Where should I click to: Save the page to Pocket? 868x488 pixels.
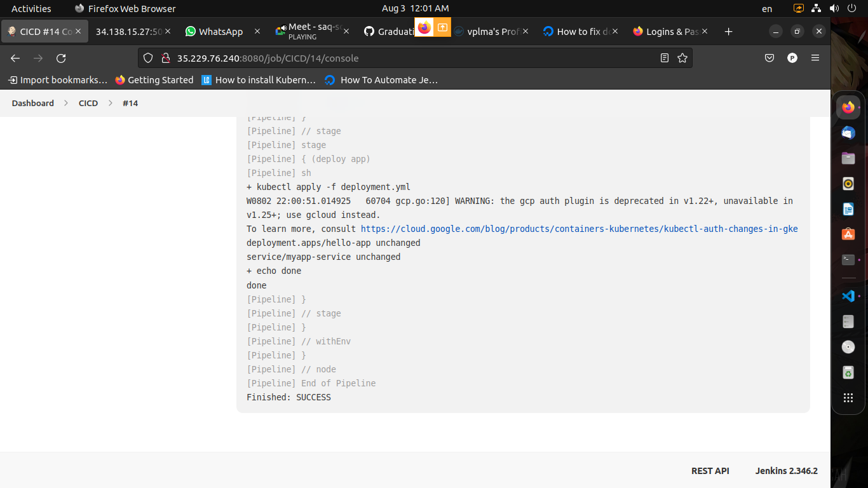769,58
